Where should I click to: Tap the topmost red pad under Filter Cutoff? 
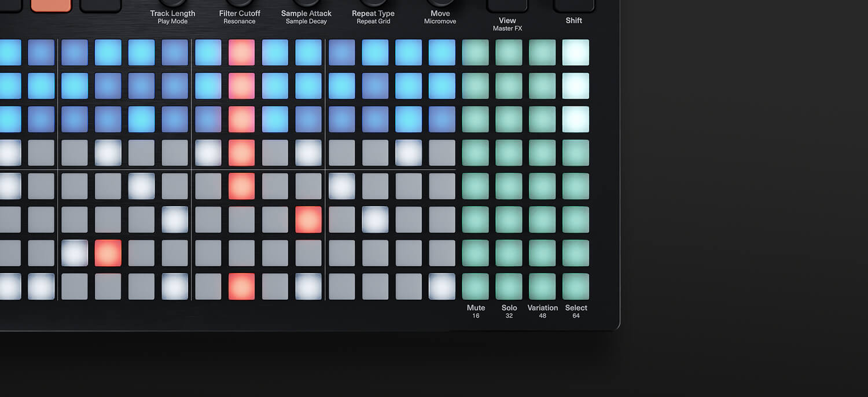click(x=241, y=53)
